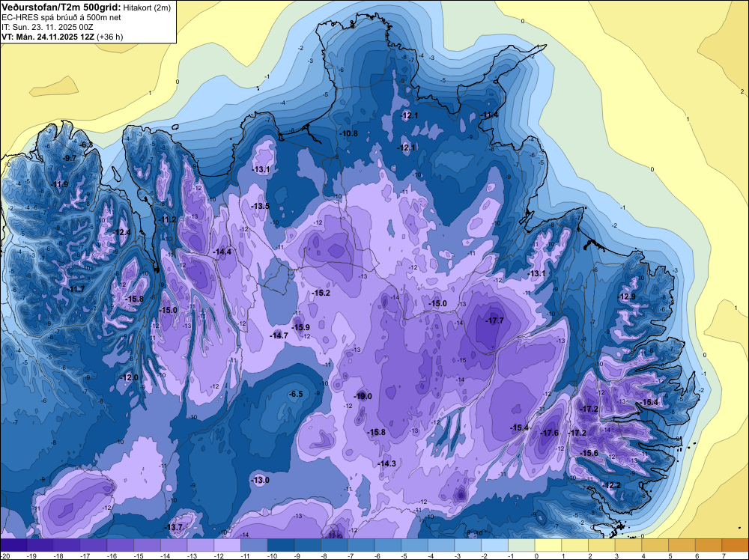Click the -15.9 temperature value
749x560 pixels.
pyautogui.click(x=300, y=327)
